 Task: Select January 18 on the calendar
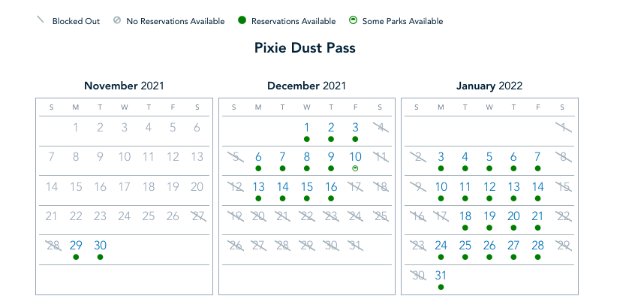pos(465,216)
